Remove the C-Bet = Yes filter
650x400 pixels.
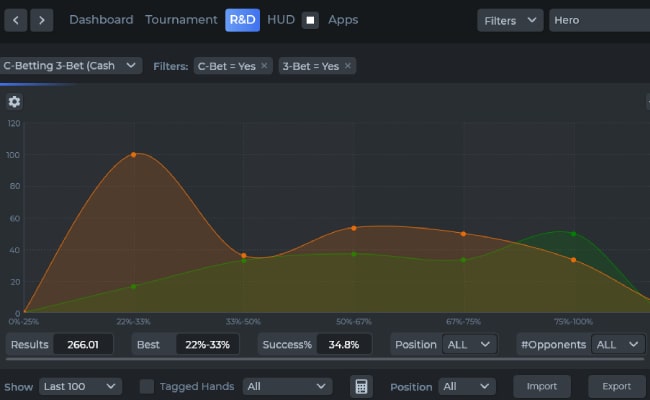[264, 65]
